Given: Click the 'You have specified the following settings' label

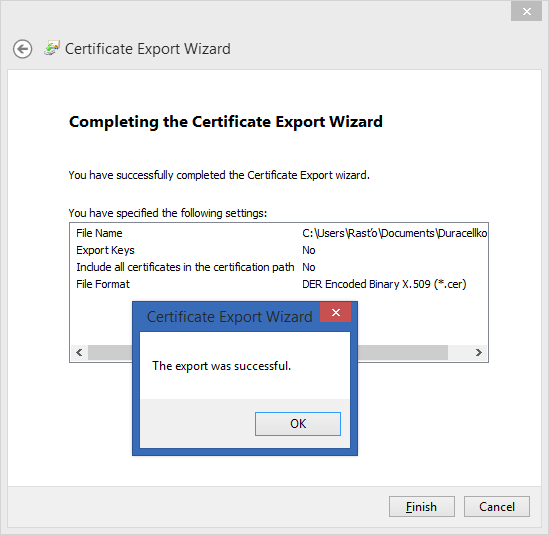Looking at the screenshot, I should coord(168,213).
